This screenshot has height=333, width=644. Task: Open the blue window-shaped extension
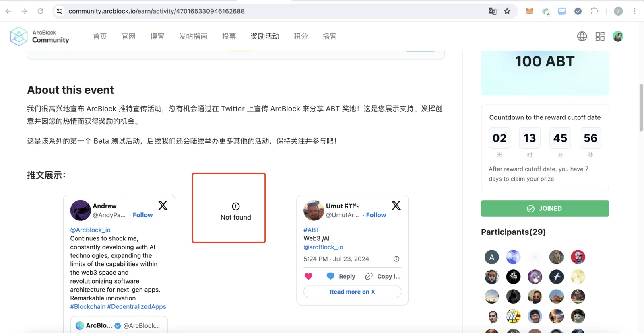(x=562, y=11)
